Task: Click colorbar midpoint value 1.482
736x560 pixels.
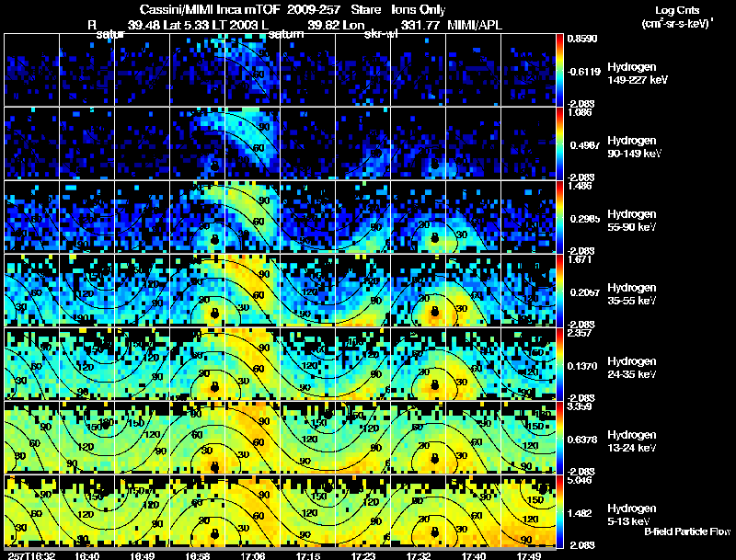Action: [581, 513]
